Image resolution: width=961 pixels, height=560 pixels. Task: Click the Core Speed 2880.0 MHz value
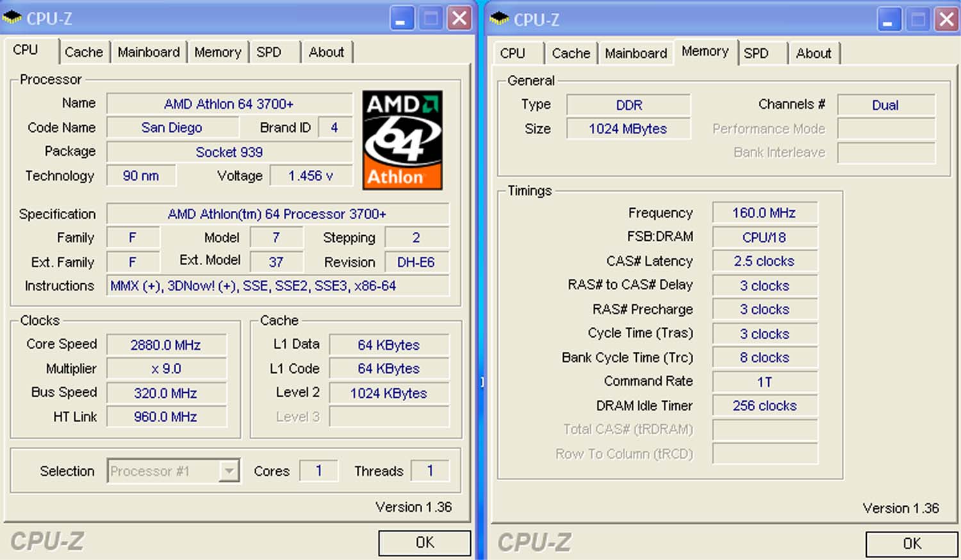tap(166, 345)
